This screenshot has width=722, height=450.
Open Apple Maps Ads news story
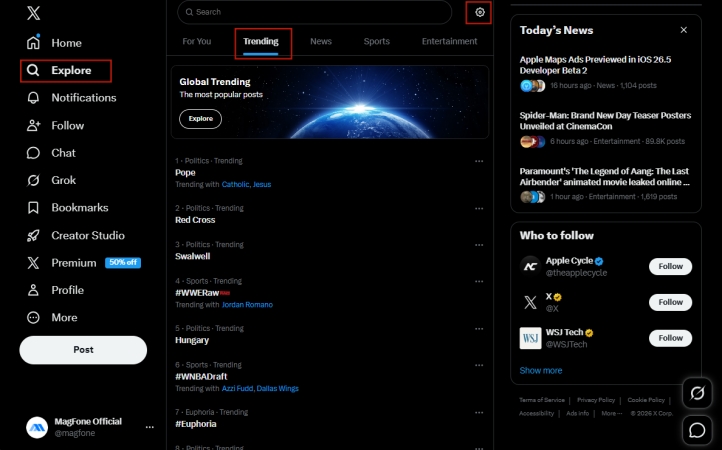pos(595,65)
